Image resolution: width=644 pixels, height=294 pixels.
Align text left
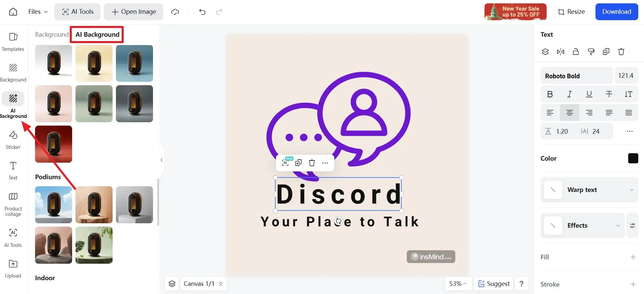click(550, 113)
